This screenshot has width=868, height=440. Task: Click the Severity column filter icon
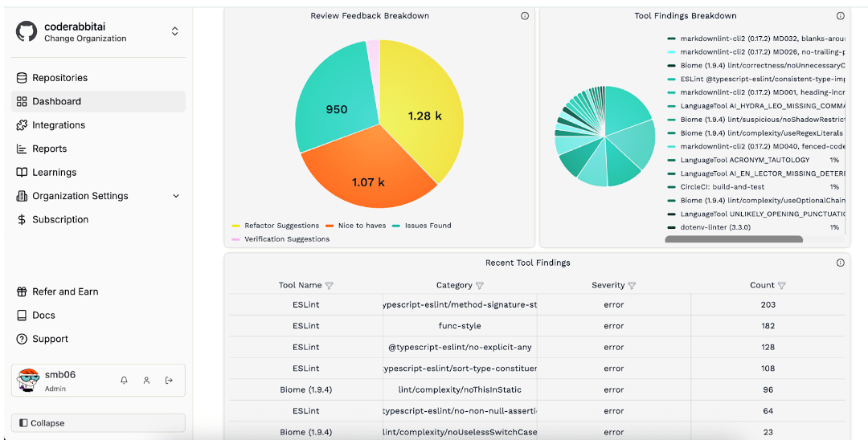[632, 285]
